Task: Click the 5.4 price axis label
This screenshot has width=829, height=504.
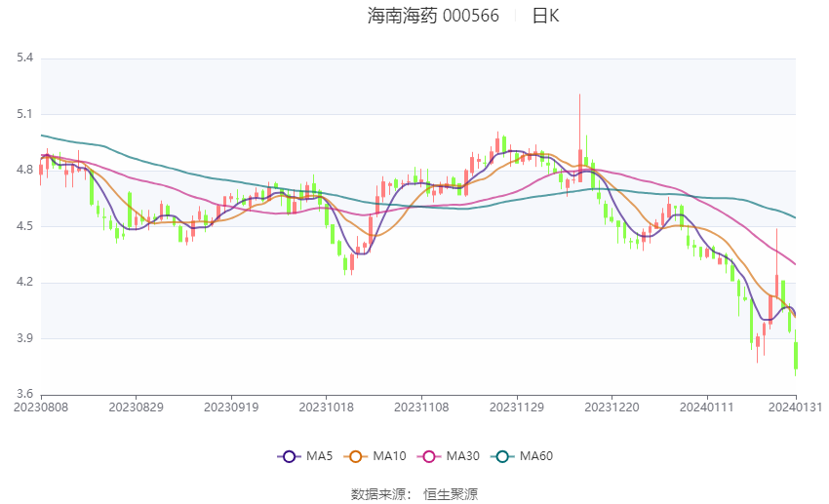Action: pyautogui.click(x=24, y=58)
